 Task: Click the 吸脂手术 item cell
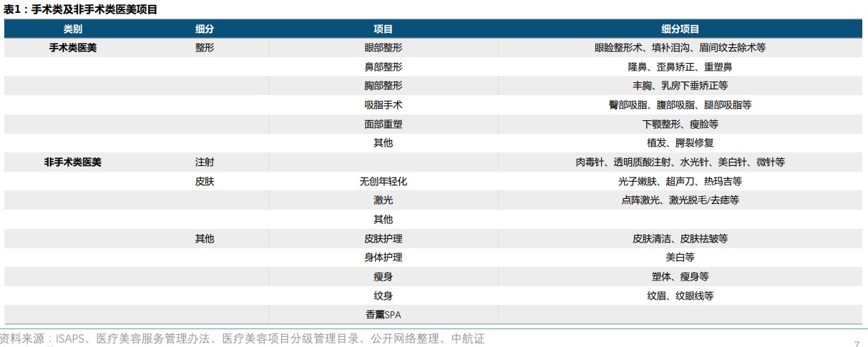coord(383,105)
